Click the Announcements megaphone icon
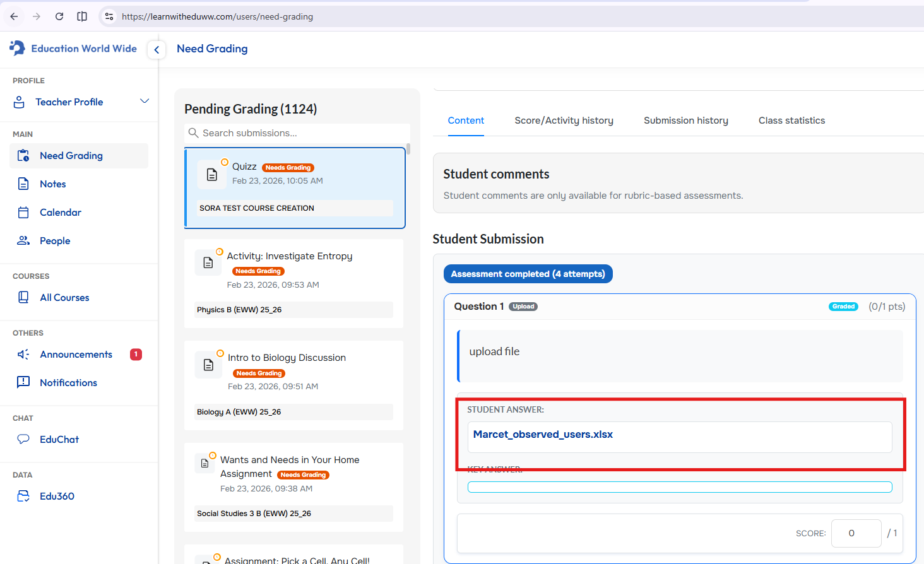The width and height of the screenshot is (924, 564). click(23, 354)
